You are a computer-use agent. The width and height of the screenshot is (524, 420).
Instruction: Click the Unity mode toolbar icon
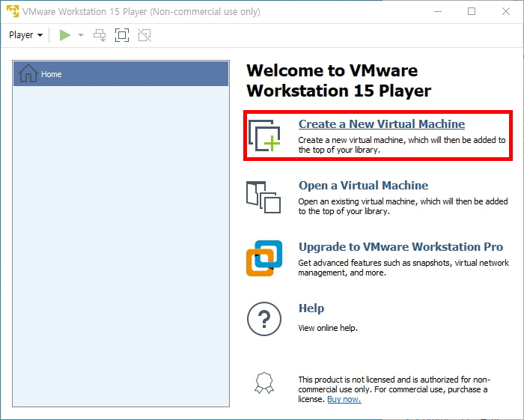tap(144, 35)
